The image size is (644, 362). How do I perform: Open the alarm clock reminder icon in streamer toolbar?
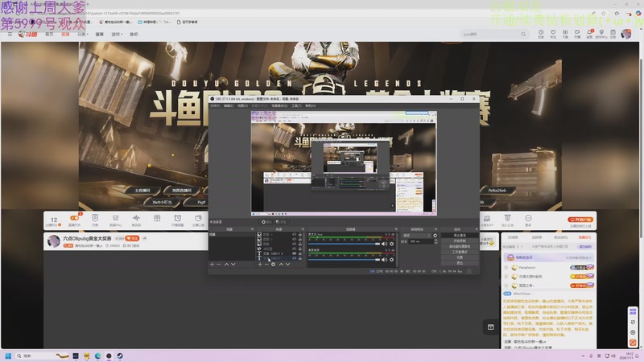(x=177, y=220)
